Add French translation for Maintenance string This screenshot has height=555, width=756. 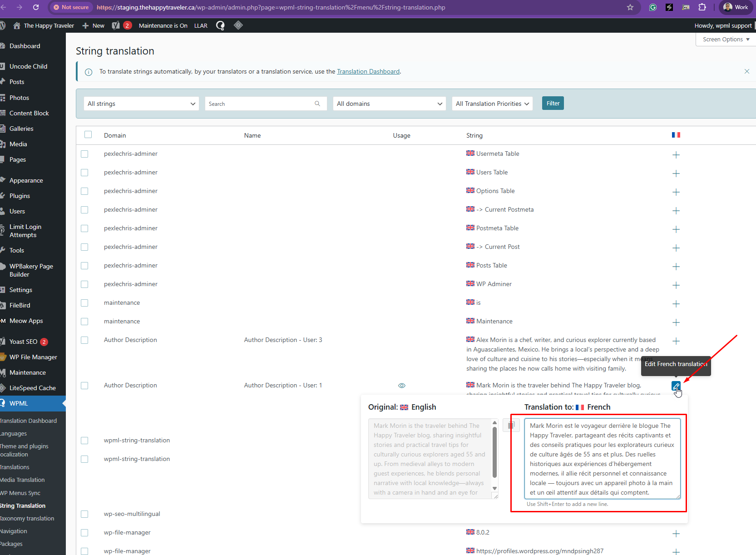tap(676, 322)
